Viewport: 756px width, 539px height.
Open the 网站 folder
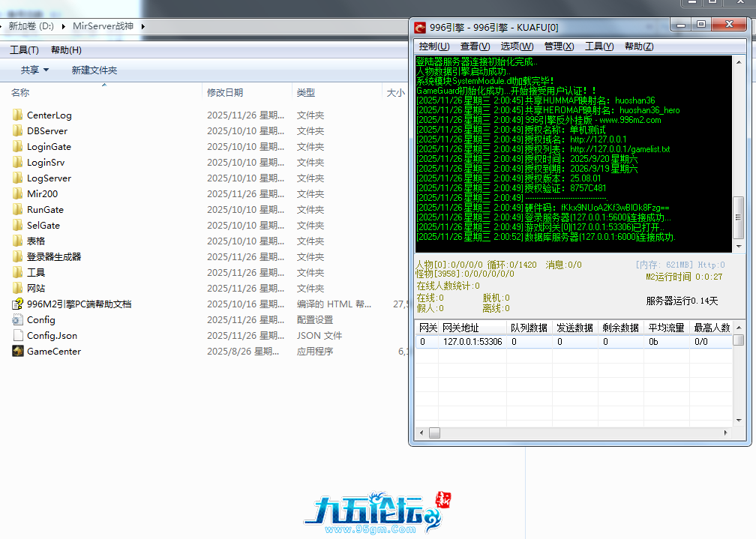point(36,289)
